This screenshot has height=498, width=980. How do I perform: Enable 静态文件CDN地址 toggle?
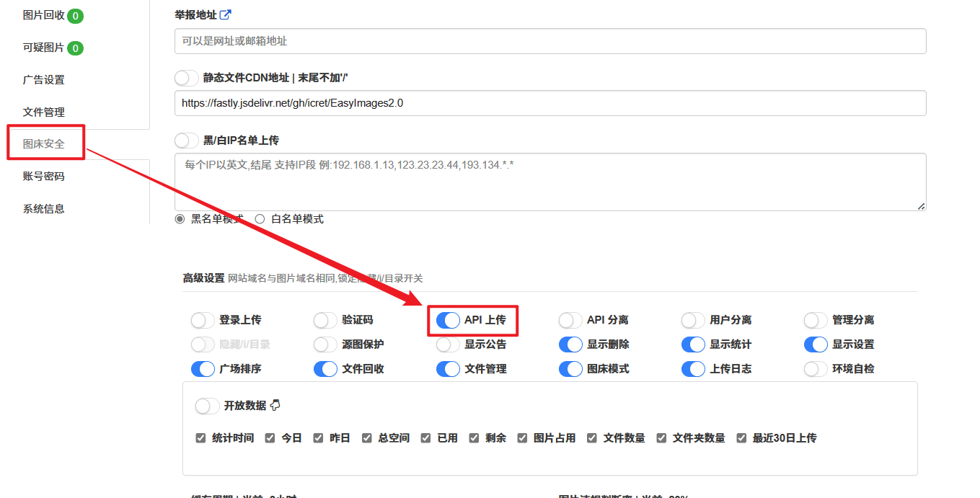[186, 78]
